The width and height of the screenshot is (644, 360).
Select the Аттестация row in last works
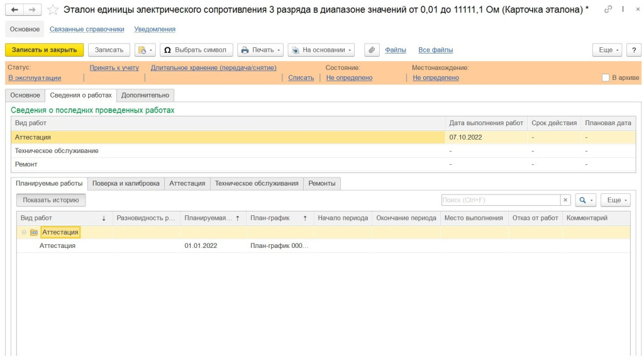323,137
